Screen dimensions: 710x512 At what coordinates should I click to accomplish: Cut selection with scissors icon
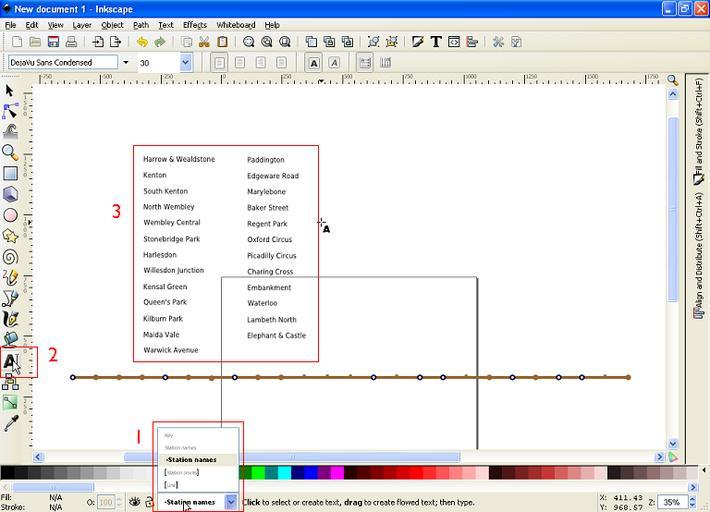tap(204, 42)
